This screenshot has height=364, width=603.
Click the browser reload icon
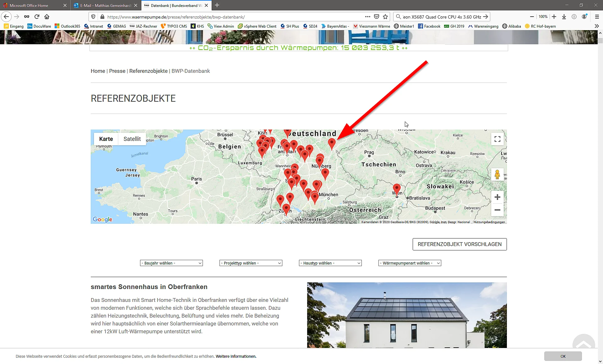[x=37, y=17]
